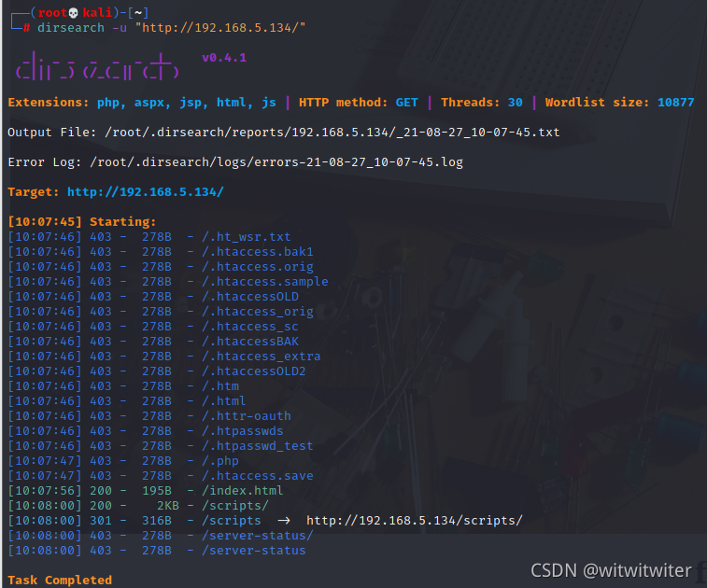
Task: Click the Output File report path
Action: coord(332,132)
